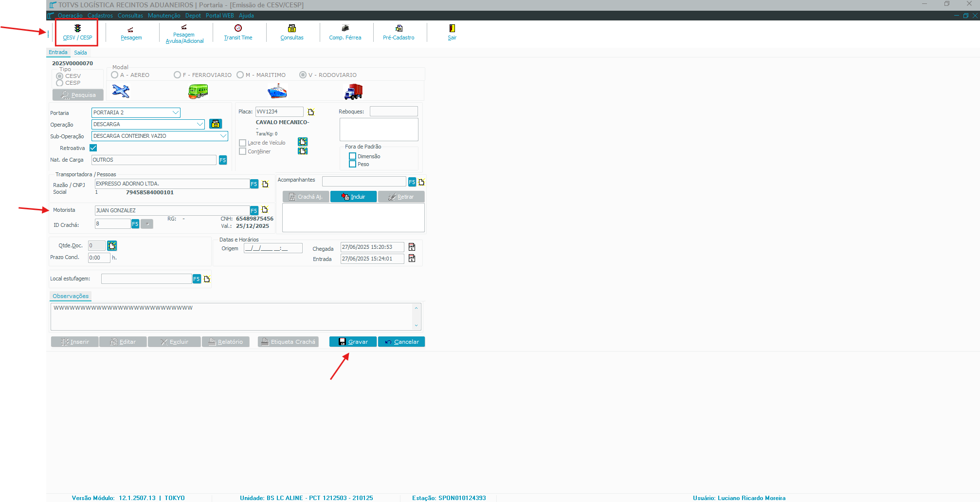Viewport: 980px width, 502px height.
Task: Expand the Sub-Operação dropdown
Action: tap(223, 136)
